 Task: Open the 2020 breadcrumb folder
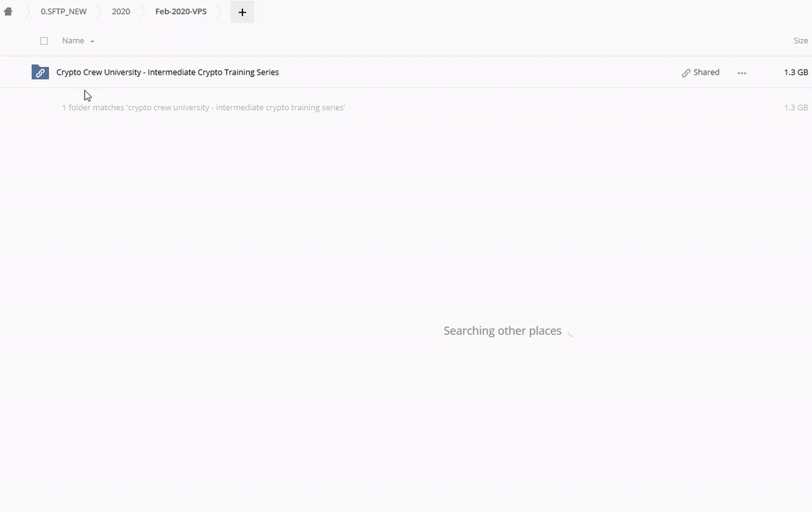(x=121, y=11)
